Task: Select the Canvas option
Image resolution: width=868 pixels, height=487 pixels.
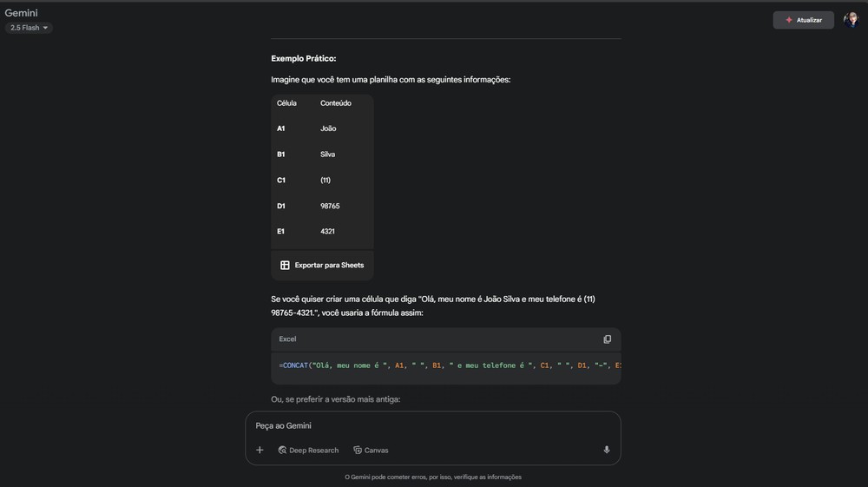Action: point(376,451)
